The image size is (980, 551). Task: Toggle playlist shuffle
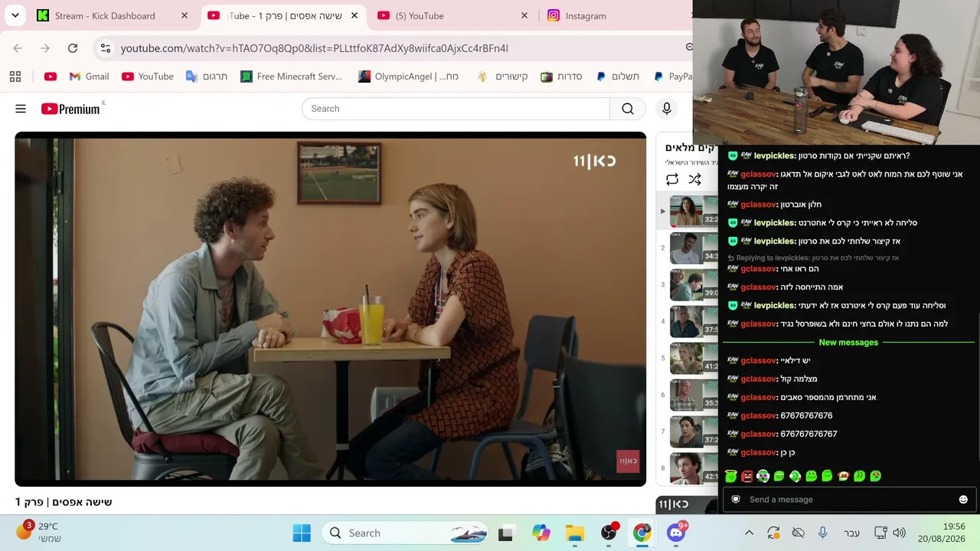694,179
